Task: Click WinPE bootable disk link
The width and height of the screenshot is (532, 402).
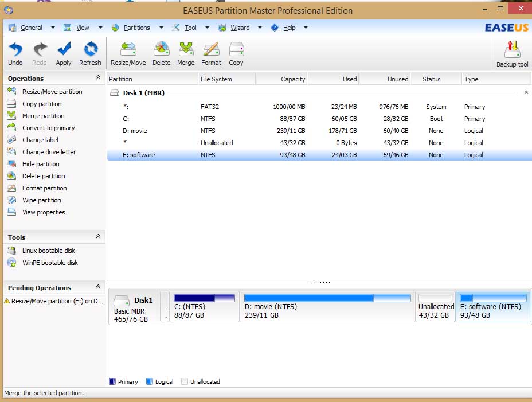Action: tap(50, 263)
